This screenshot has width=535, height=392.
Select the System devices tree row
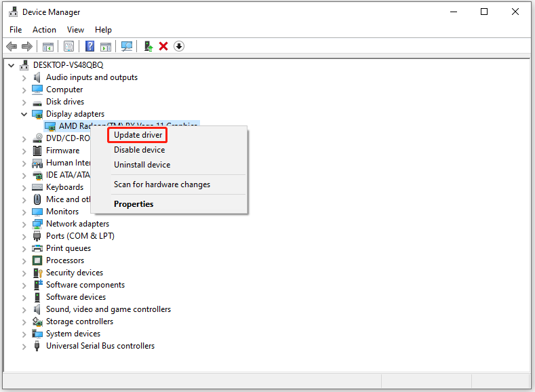(73, 334)
